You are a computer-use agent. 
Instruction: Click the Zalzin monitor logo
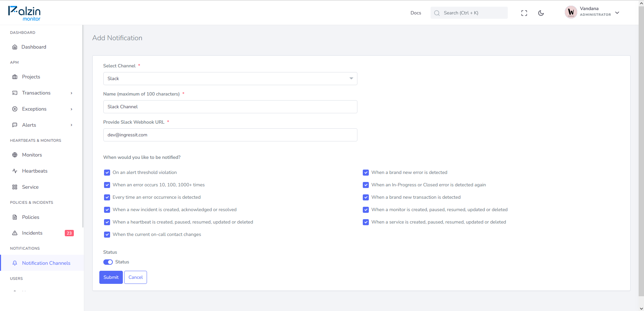coord(24,13)
